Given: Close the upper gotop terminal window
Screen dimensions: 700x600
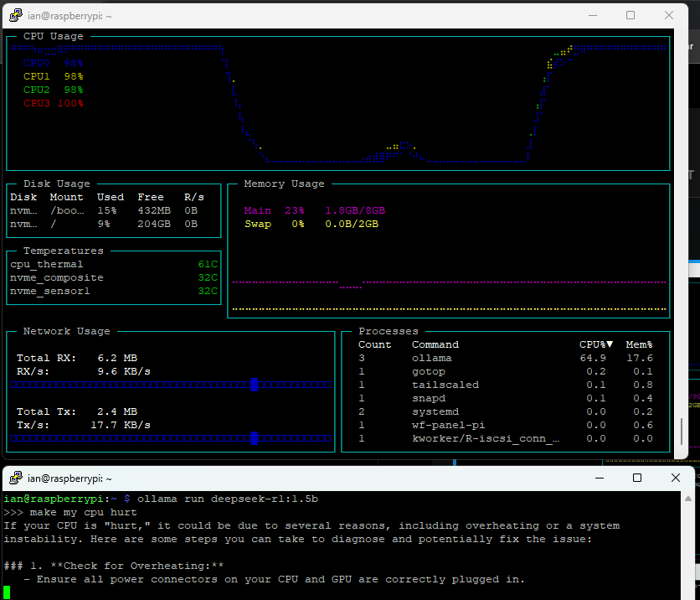Looking at the screenshot, I should 669,16.
